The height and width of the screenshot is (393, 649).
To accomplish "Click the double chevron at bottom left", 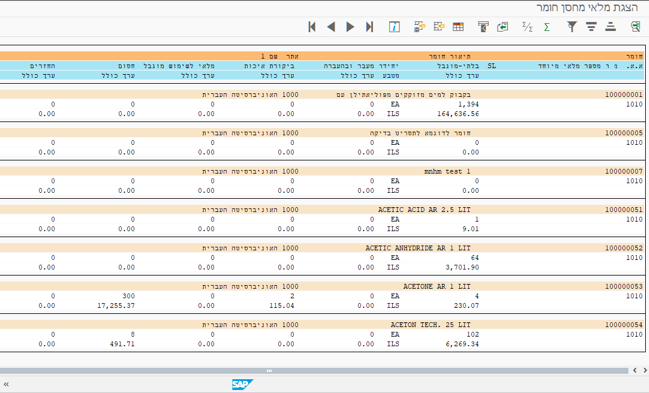I will (6, 384).
